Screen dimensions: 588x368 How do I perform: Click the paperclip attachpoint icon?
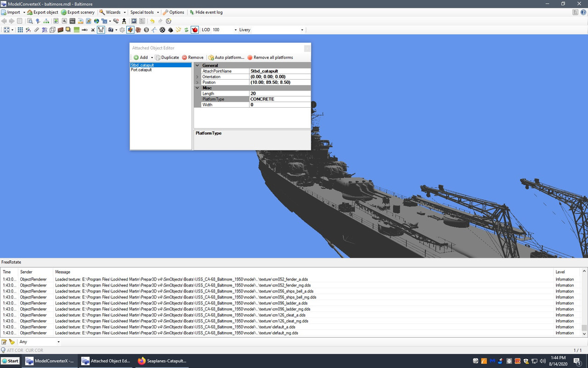tap(36, 30)
